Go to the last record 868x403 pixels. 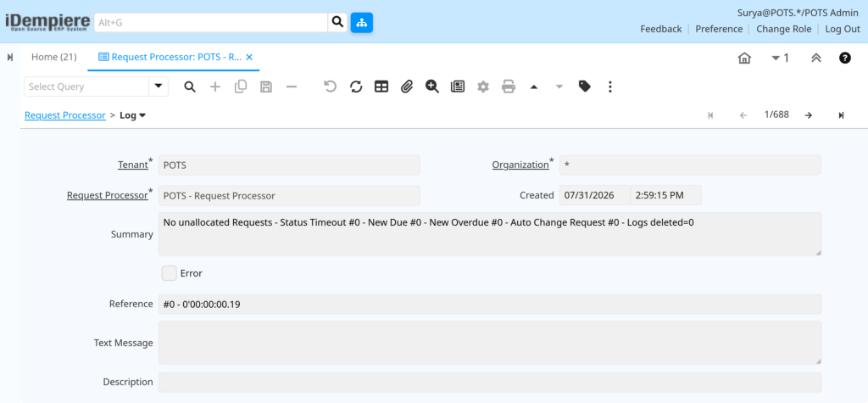click(841, 115)
